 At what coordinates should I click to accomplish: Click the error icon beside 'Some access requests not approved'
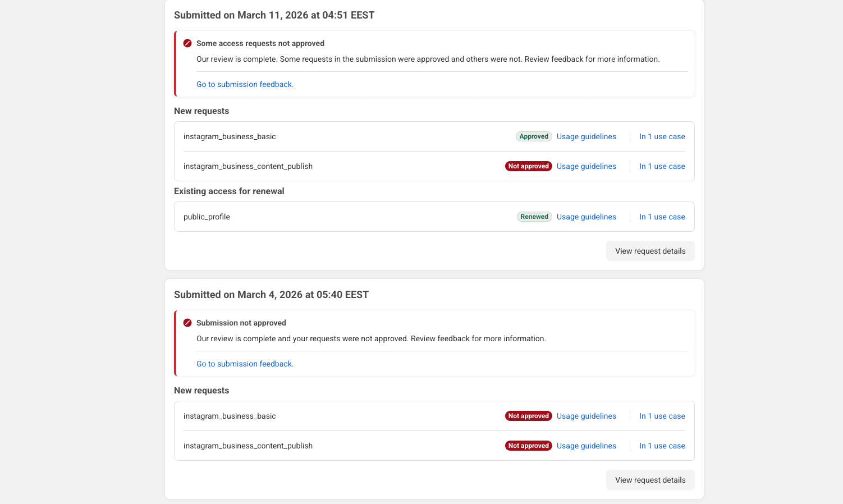[187, 43]
